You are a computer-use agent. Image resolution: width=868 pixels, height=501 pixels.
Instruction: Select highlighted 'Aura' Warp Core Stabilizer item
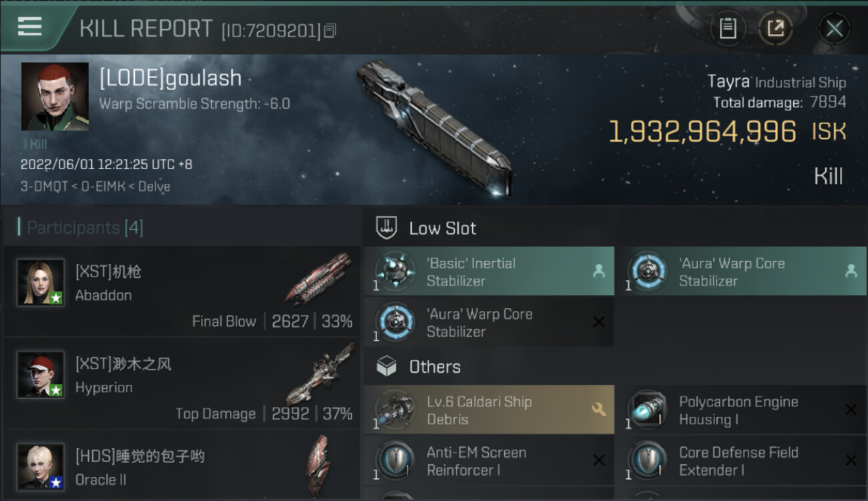click(x=741, y=271)
